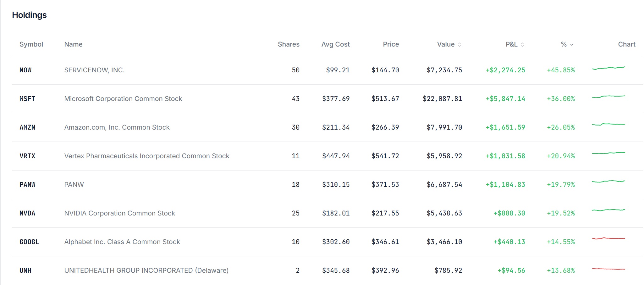
Task: Click NOW value $7,234.75
Action: point(444,70)
